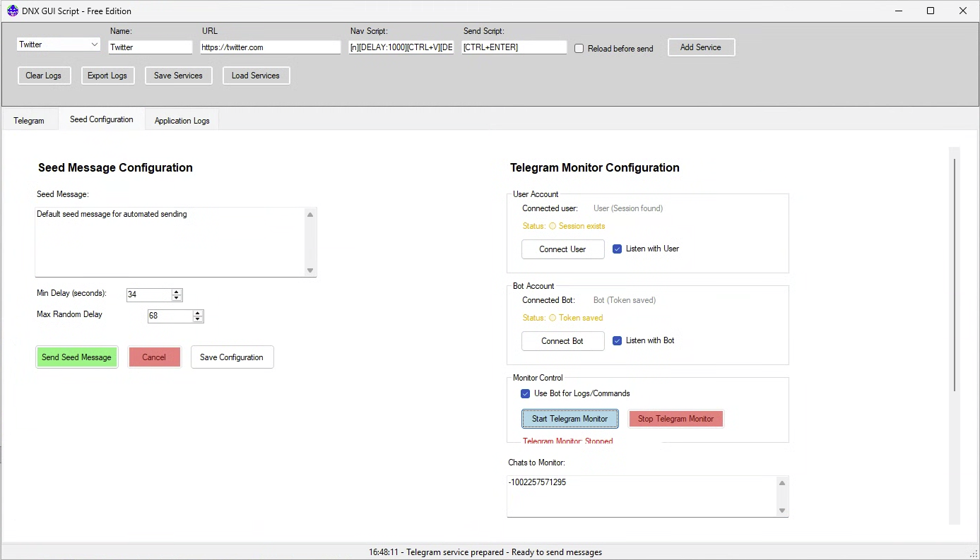Edit the service Name field
Screen dimensions: 980x560
point(150,47)
